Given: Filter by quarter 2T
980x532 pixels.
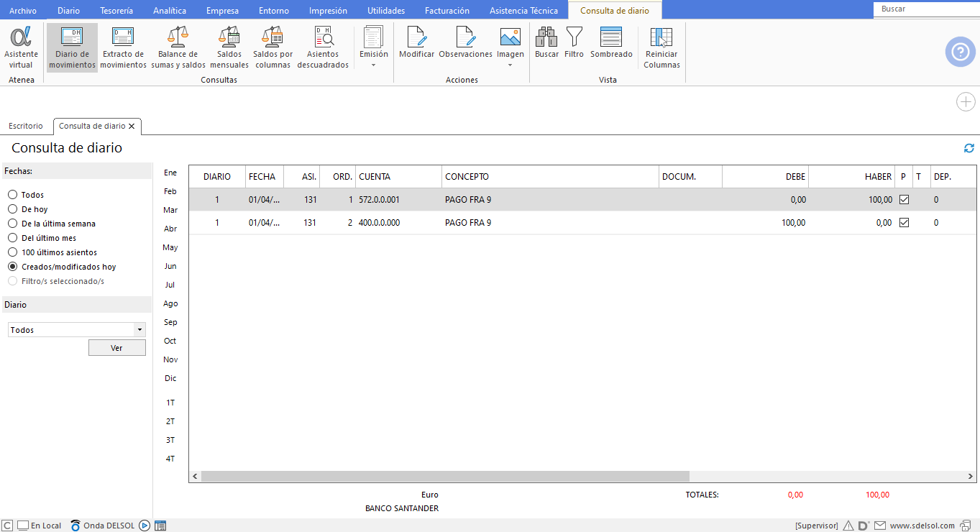Looking at the screenshot, I should (x=170, y=421).
